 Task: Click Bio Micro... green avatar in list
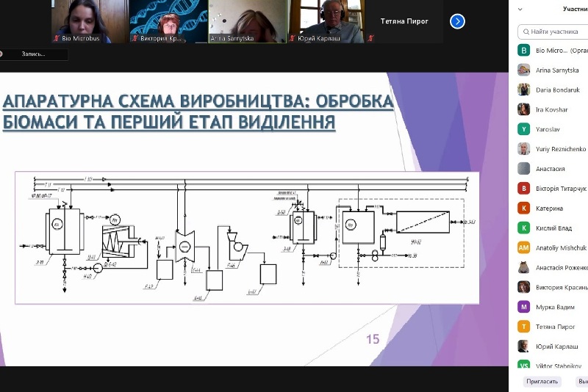(x=523, y=50)
